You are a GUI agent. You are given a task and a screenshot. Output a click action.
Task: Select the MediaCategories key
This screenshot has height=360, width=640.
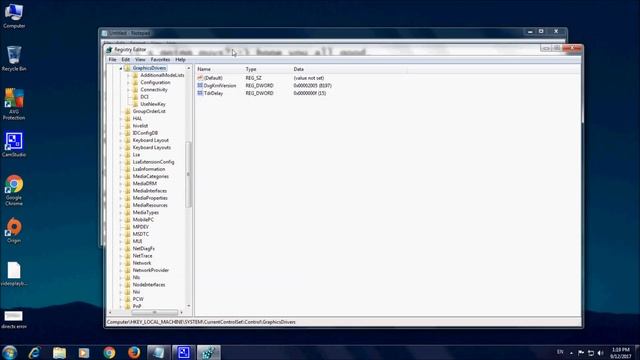pos(150,176)
